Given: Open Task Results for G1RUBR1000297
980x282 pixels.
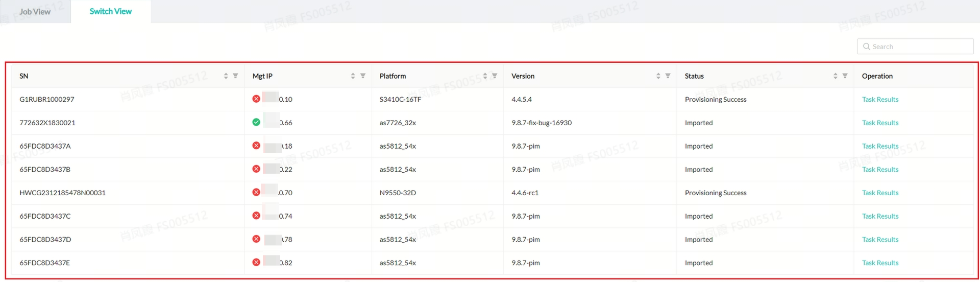Looking at the screenshot, I should [x=880, y=100].
